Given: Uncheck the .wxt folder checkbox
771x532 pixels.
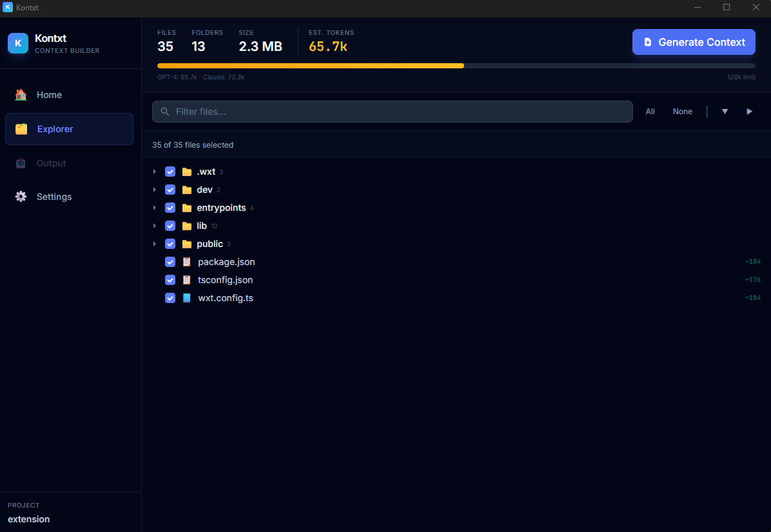Looking at the screenshot, I should click(170, 172).
